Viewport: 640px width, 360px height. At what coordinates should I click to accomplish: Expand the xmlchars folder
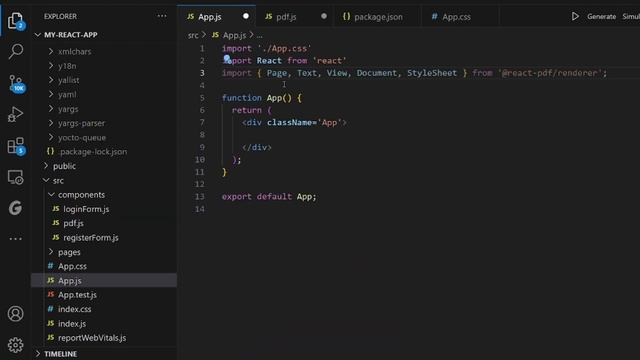pos(74,51)
